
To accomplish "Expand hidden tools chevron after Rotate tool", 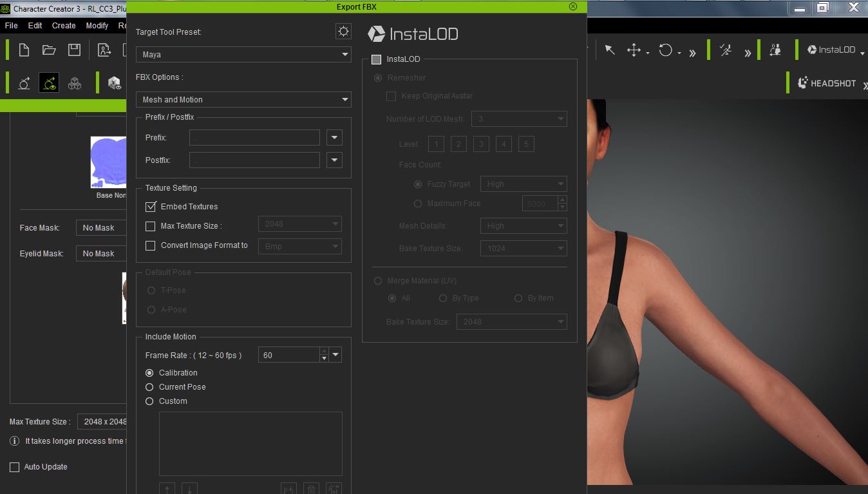I will coord(692,53).
